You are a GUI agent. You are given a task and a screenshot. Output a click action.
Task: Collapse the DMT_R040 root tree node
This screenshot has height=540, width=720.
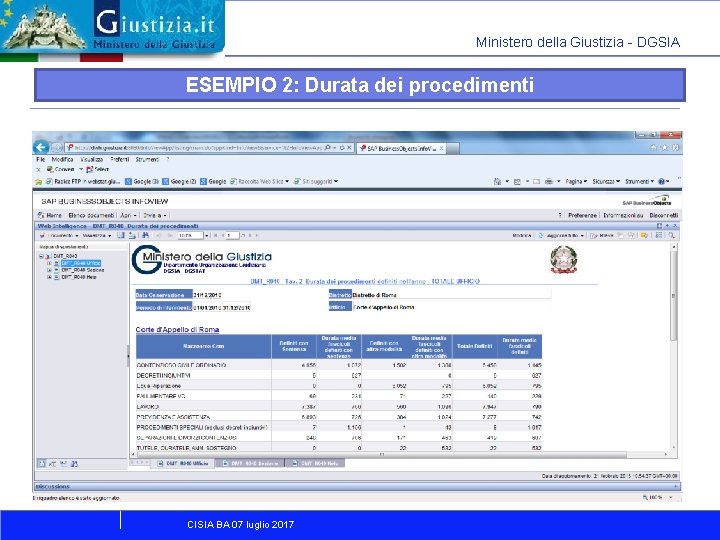(x=41, y=256)
